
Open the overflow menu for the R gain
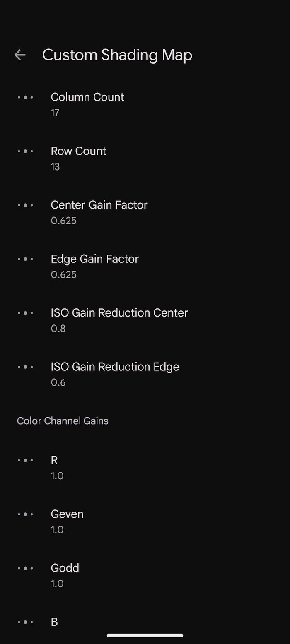pyautogui.click(x=25, y=460)
